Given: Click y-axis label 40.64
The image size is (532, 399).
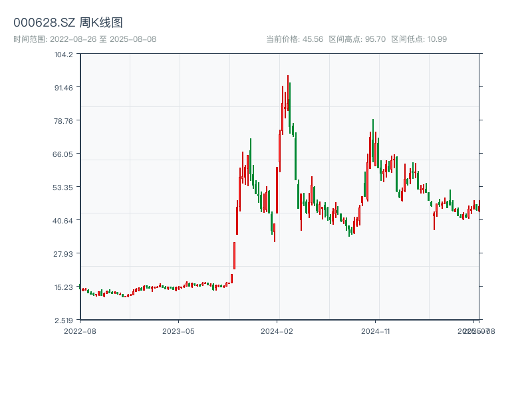Looking at the screenshot, I should point(63,221).
